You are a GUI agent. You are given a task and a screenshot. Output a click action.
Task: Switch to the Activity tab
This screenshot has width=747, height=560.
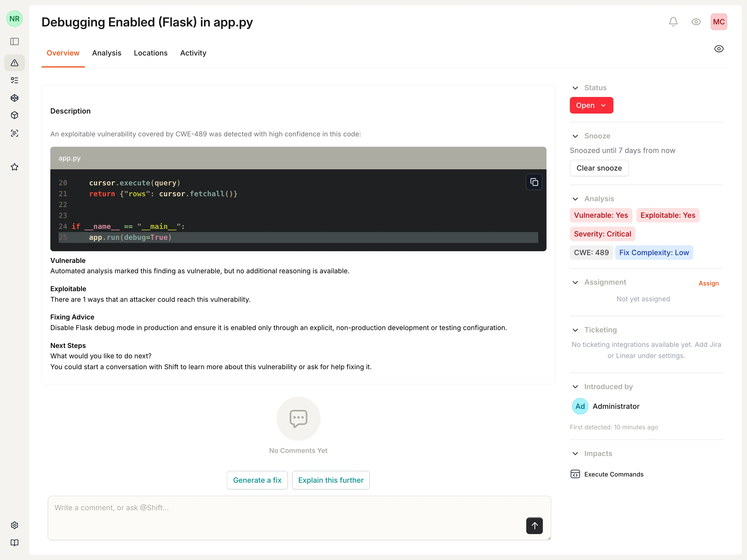point(193,53)
